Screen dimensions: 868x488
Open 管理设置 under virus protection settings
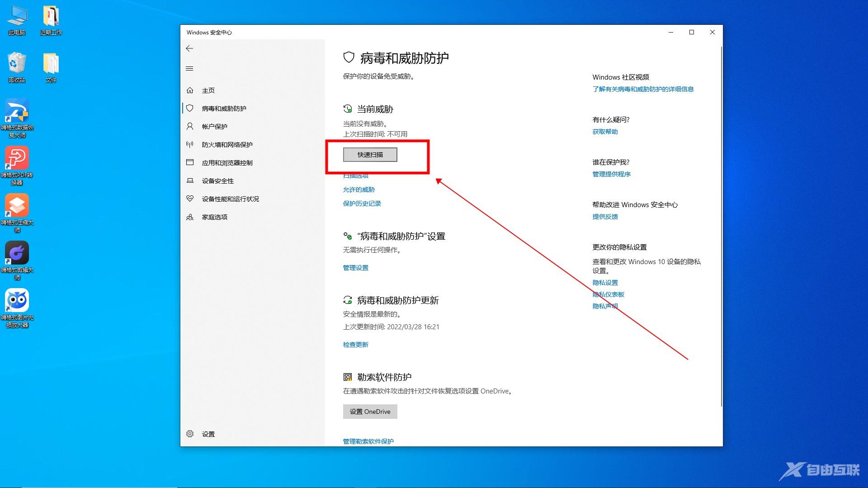pyautogui.click(x=355, y=267)
